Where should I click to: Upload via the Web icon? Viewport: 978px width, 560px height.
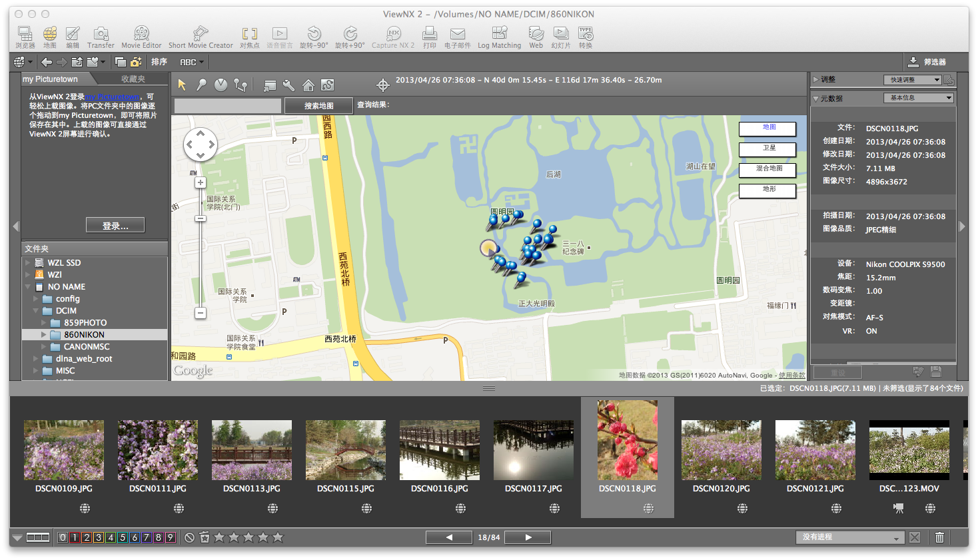click(536, 37)
